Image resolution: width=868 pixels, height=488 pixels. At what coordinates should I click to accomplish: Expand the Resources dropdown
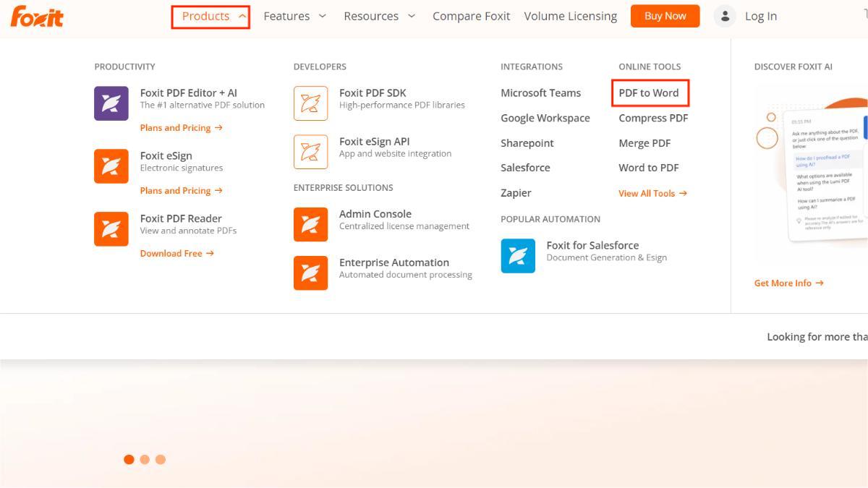click(x=380, y=16)
